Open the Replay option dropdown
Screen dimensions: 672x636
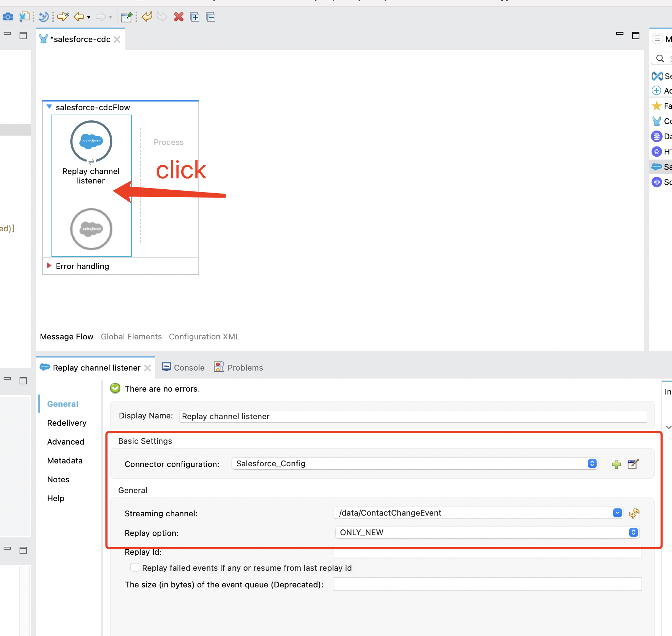click(x=487, y=532)
